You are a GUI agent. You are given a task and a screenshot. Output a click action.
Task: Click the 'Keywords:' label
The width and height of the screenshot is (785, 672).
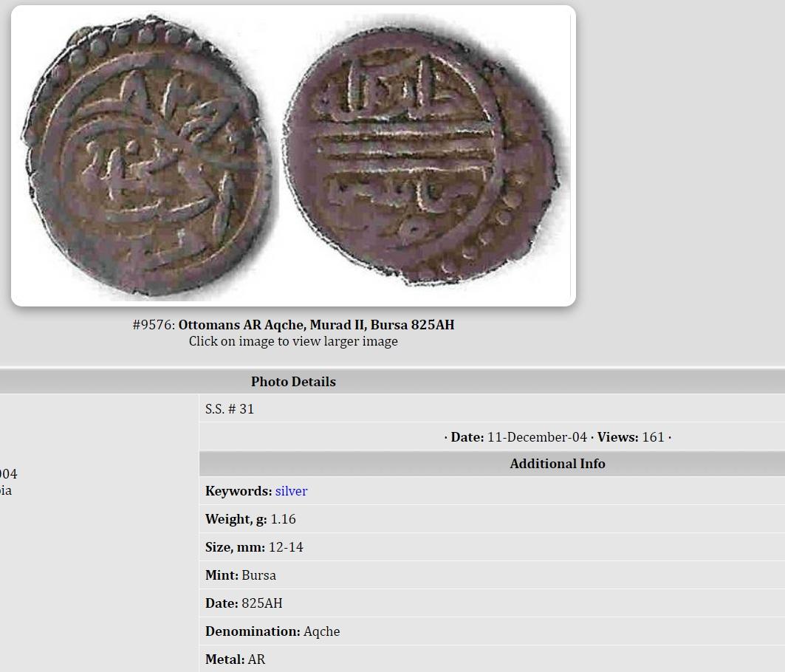click(x=239, y=491)
